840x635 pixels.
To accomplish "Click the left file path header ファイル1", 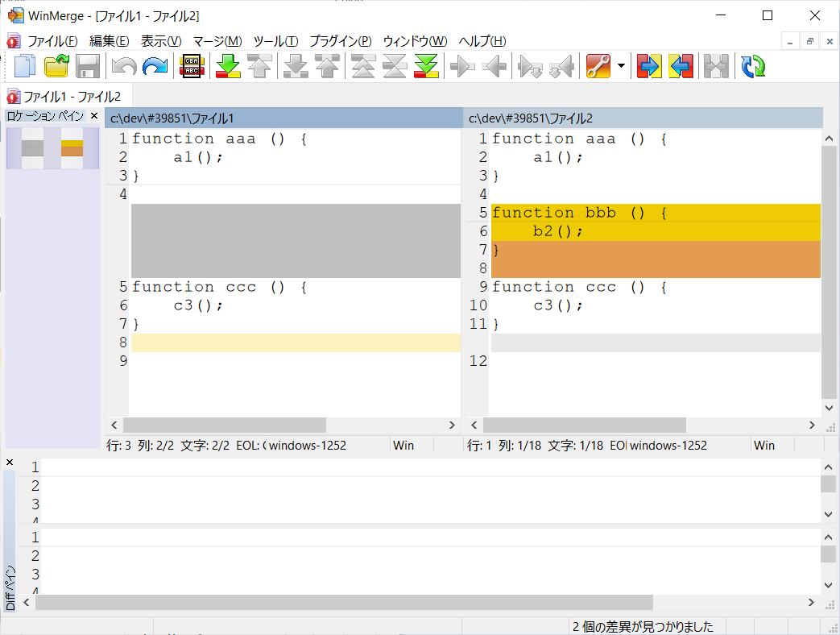I will coord(283,118).
